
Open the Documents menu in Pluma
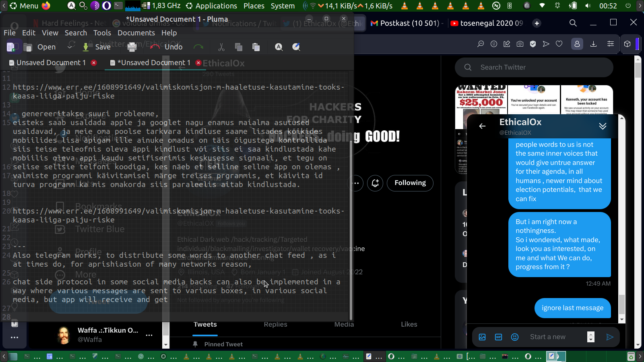click(136, 33)
